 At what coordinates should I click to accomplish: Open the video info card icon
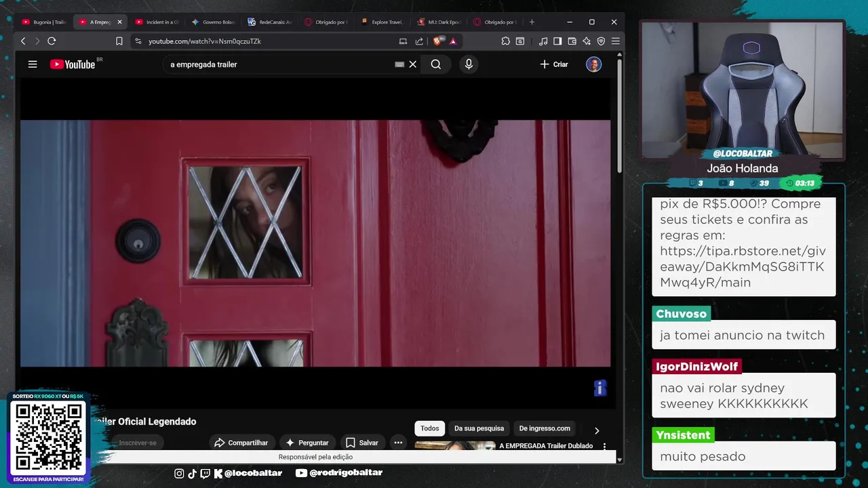tap(599, 388)
